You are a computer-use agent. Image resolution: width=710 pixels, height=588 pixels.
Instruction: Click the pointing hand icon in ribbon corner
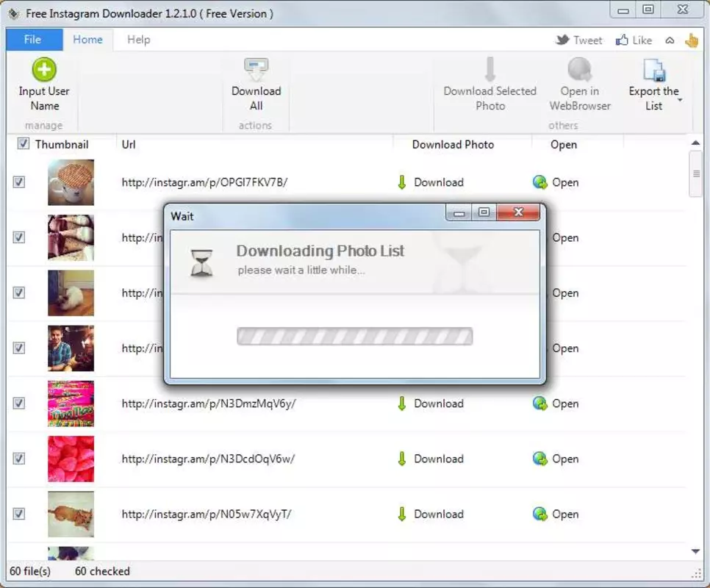pos(692,40)
